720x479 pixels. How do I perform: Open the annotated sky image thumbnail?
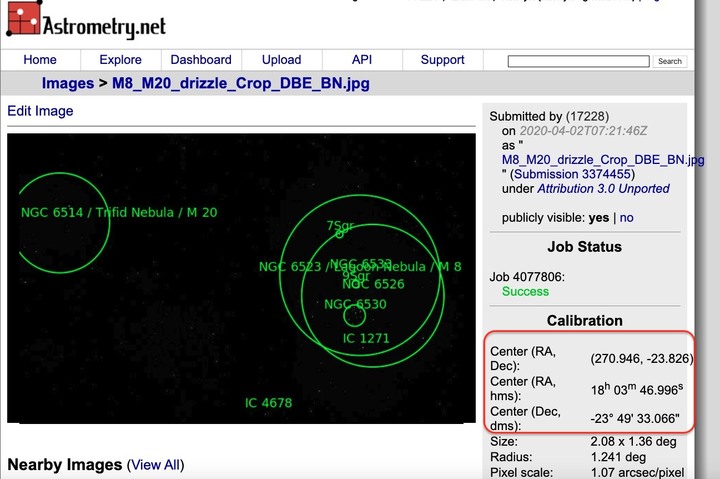tap(241, 278)
